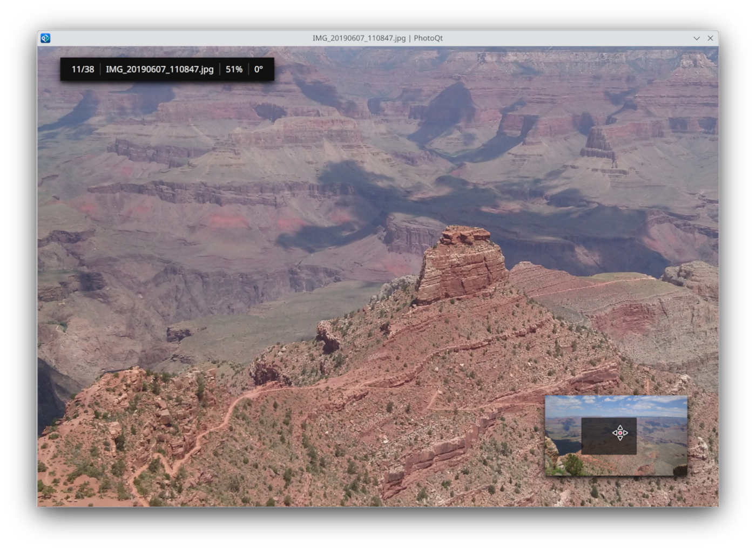Click the PhotoQt title text in the titlebar

[x=428, y=38]
